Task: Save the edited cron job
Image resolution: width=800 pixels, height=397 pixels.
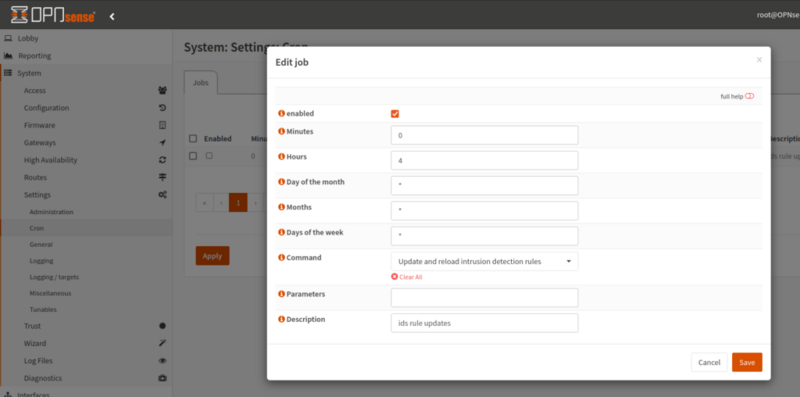Action: pyautogui.click(x=747, y=362)
